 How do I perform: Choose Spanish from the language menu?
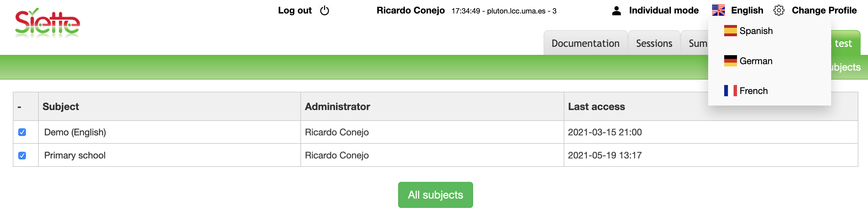point(756,31)
